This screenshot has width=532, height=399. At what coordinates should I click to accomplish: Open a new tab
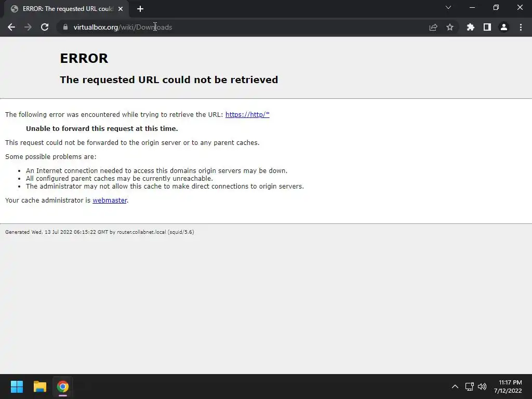pos(140,9)
